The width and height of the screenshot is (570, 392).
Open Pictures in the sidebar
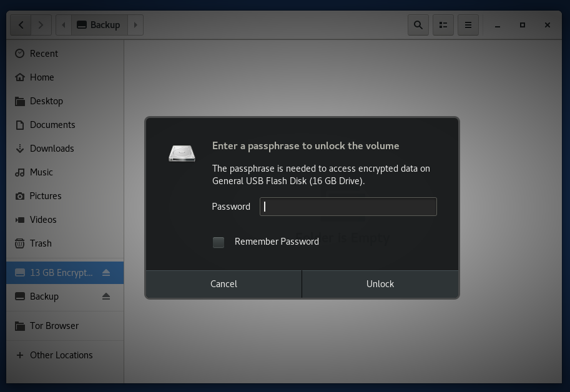click(x=65, y=196)
